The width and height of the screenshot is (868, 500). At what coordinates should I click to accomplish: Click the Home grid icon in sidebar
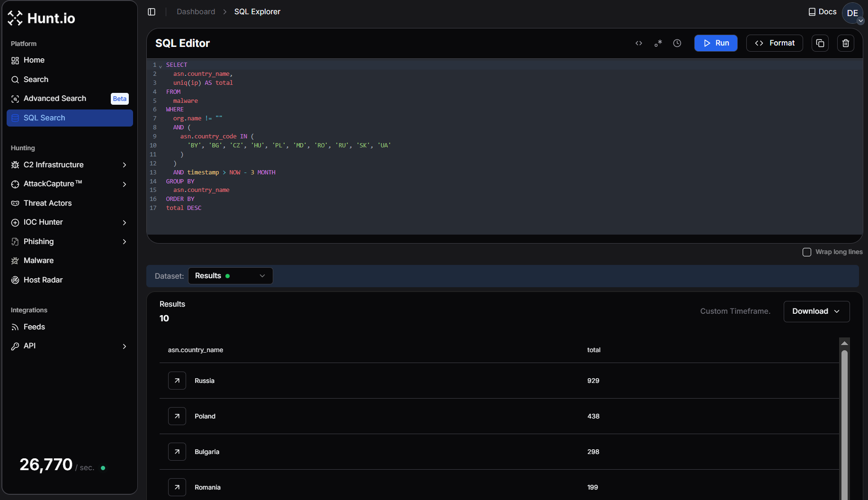15,60
